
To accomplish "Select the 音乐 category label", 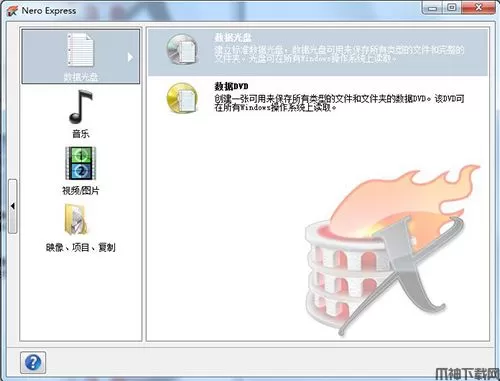I will click(81, 134).
